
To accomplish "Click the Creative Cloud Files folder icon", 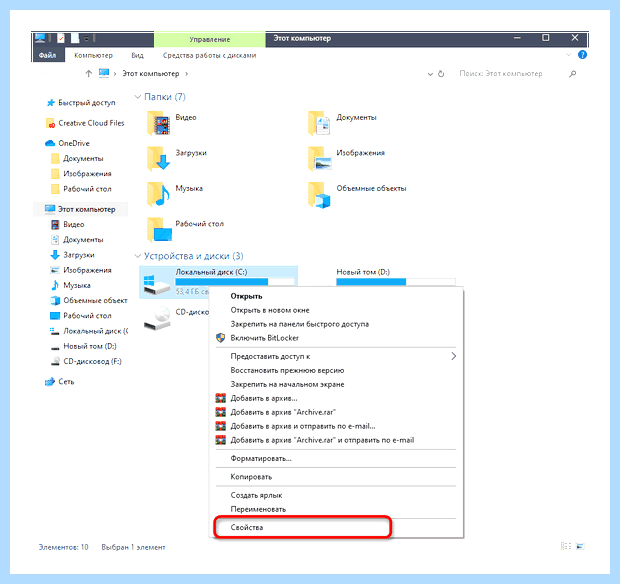I will (x=51, y=123).
